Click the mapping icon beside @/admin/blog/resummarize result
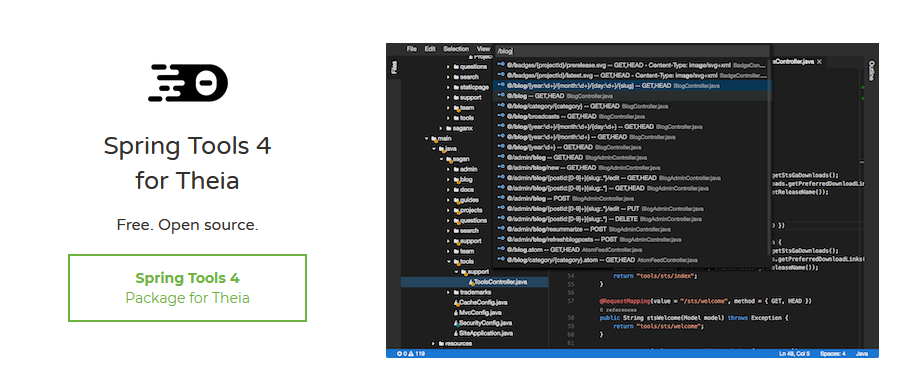Screen dimensions: 922x389 [501, 229]
